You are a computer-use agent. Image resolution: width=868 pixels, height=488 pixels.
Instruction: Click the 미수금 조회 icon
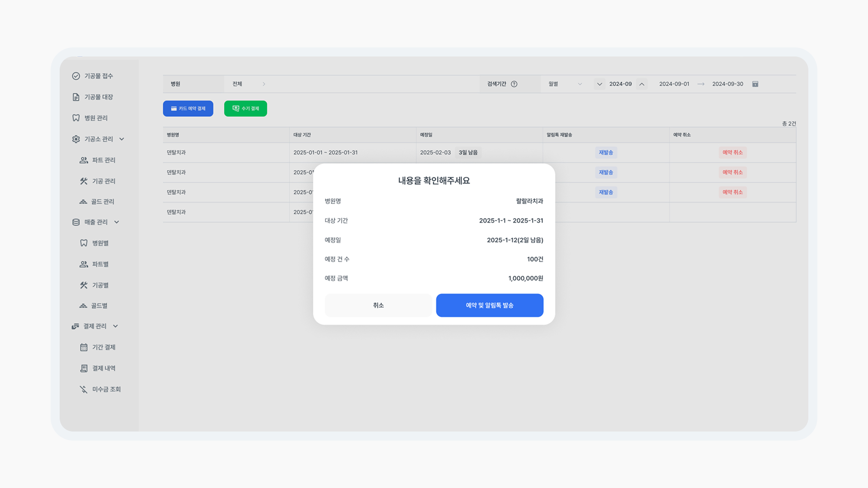click(x=84, y=389)
